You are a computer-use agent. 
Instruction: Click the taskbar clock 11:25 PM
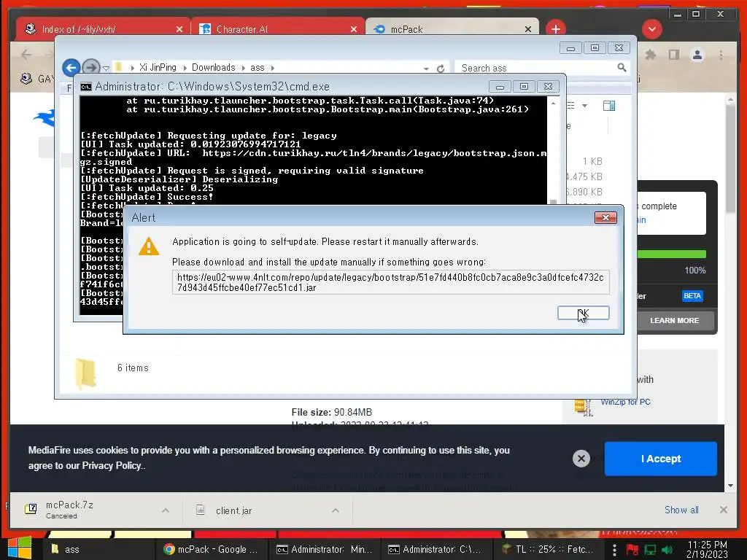(707, 549)
